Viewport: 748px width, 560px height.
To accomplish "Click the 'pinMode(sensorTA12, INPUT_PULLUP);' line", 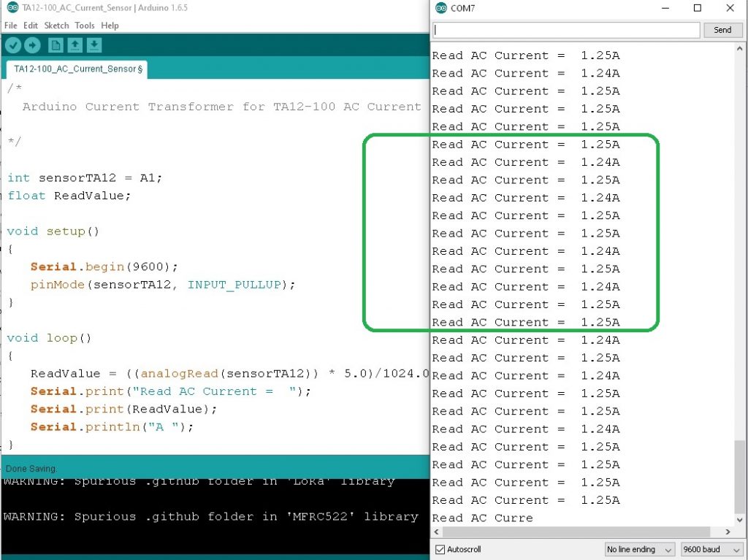I will click(163, 285).
